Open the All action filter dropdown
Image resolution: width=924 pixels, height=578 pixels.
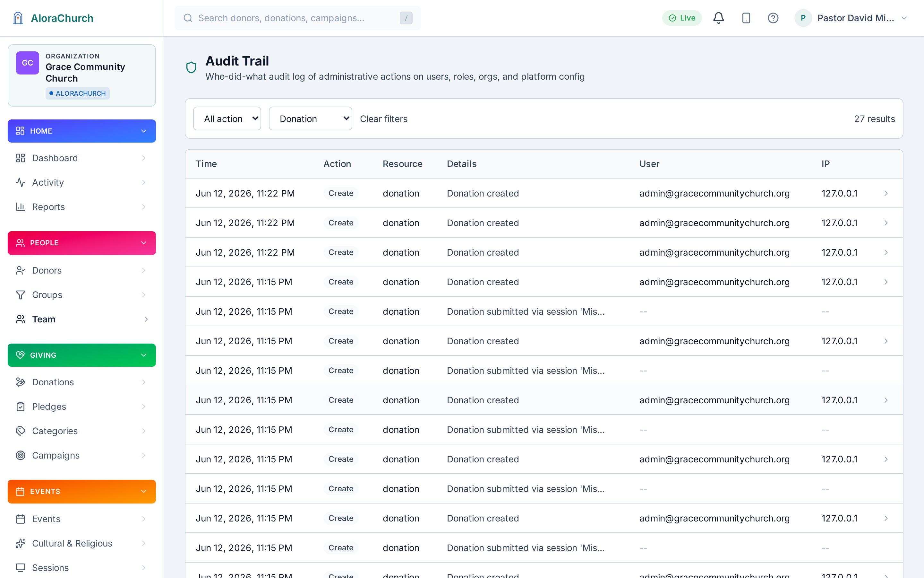(227, 118)
